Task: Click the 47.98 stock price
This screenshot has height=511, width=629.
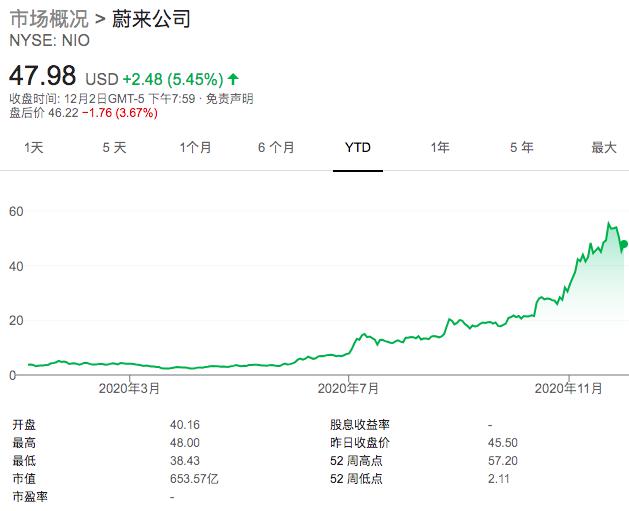Action: click(43, 75)
